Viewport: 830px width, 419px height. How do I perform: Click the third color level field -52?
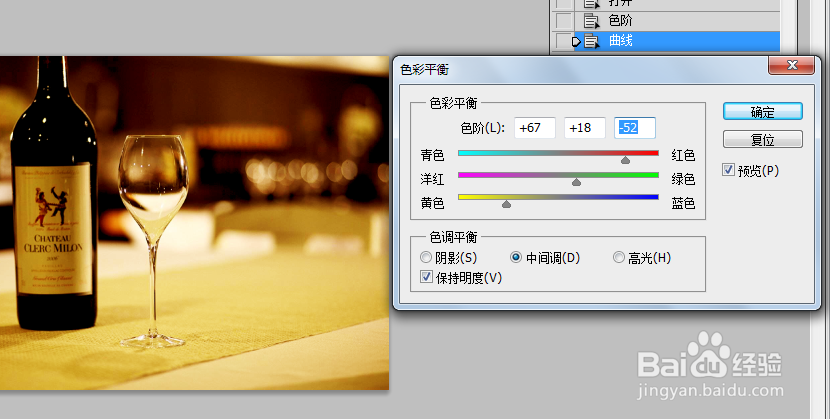pos(635,128)
